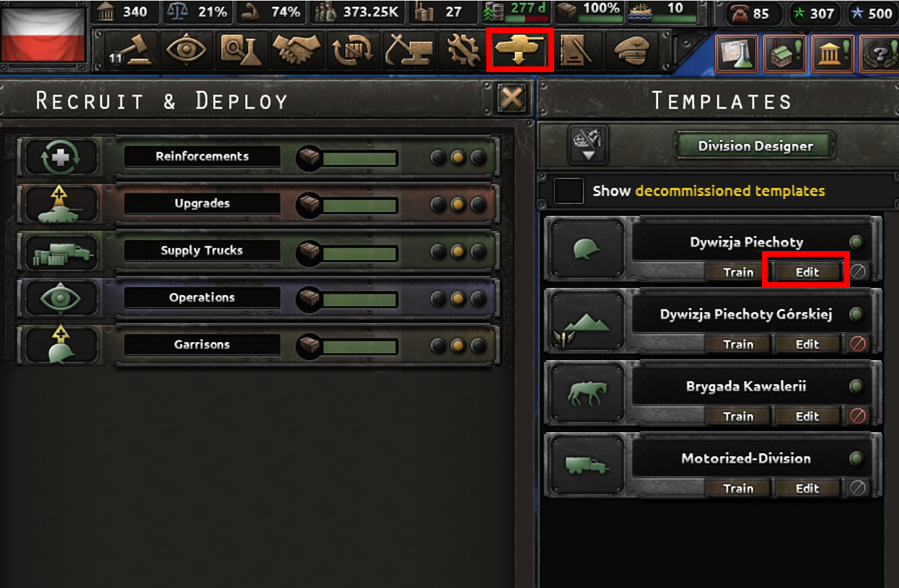Open the Trade menu icon
This screenshot has height=588, width=899.
[353, 50]
